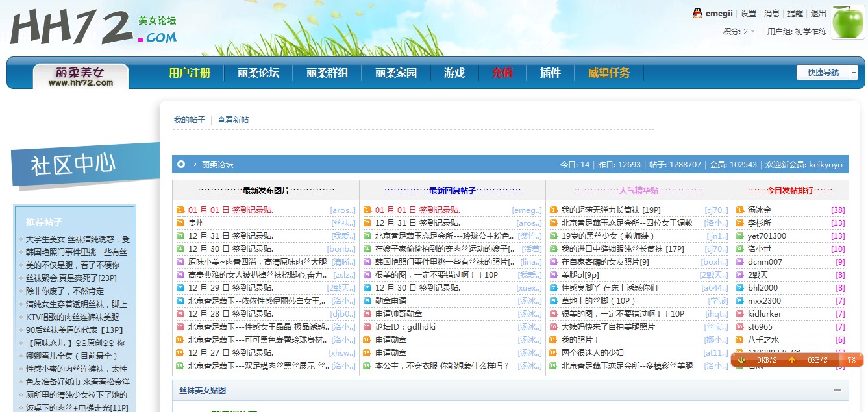Click rank icon beside kidlurker

[x=740, y=314]
